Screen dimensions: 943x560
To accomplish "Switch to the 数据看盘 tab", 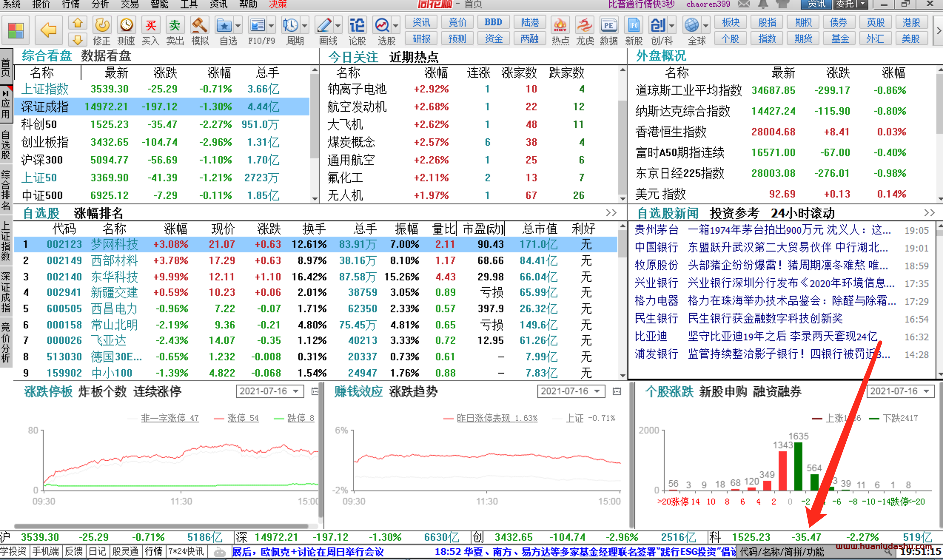I will [106, 56].
